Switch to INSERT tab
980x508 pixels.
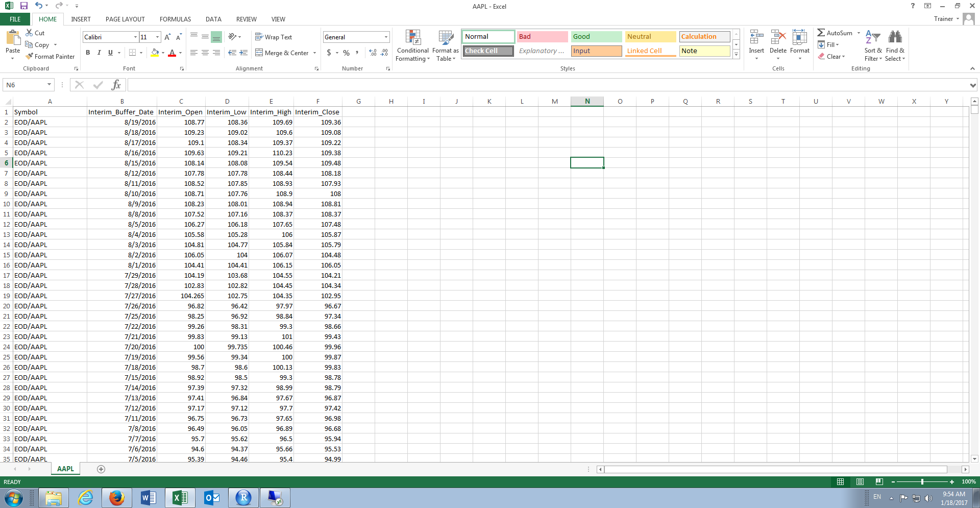click(81, 19)
